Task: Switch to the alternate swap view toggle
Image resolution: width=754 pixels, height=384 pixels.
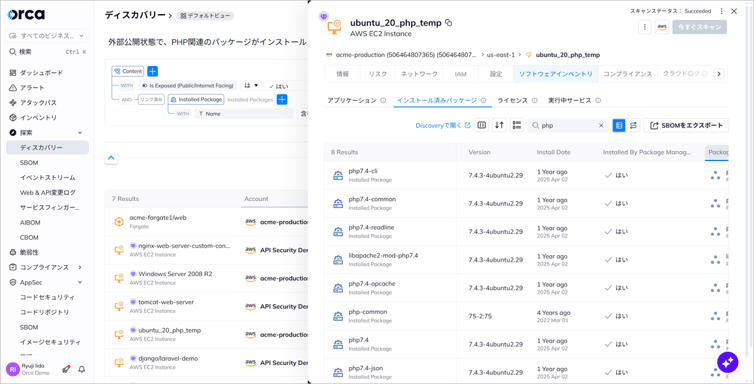Action: (x=633, y=125)
